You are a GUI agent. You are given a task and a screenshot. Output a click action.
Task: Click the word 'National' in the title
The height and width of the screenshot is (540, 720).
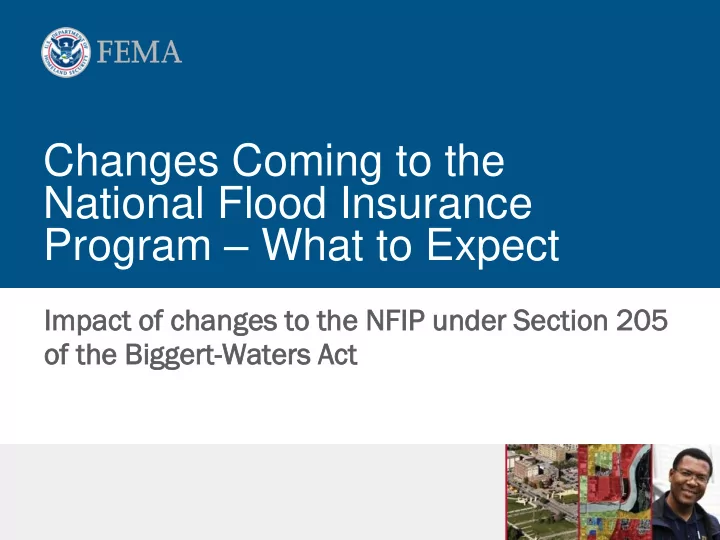click(x=124, y=202)
